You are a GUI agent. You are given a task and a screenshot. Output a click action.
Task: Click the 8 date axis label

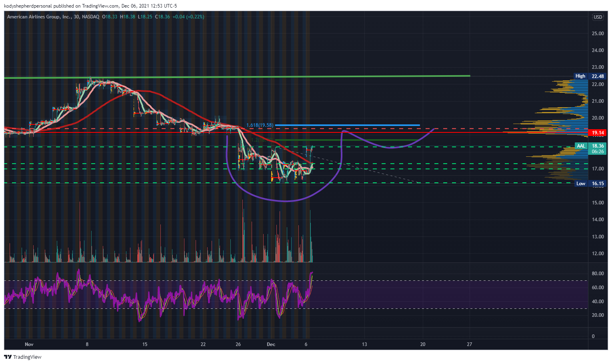(x=87, y=344)
